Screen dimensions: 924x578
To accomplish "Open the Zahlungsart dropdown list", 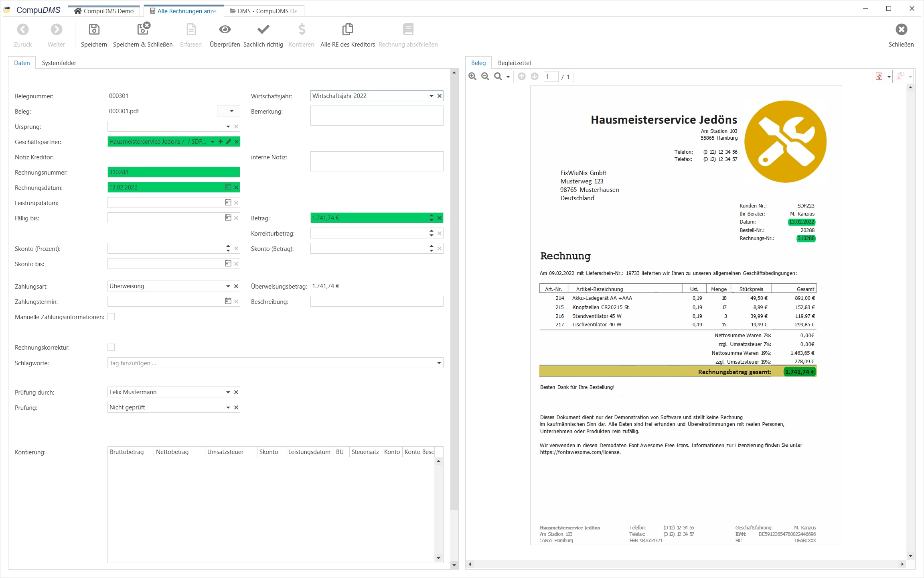I will tap(228, 286).
